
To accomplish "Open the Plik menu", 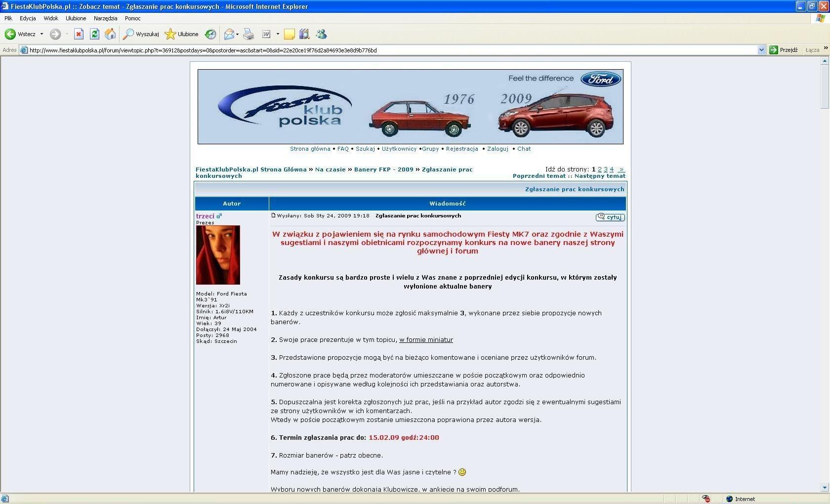I will (8, 18).
